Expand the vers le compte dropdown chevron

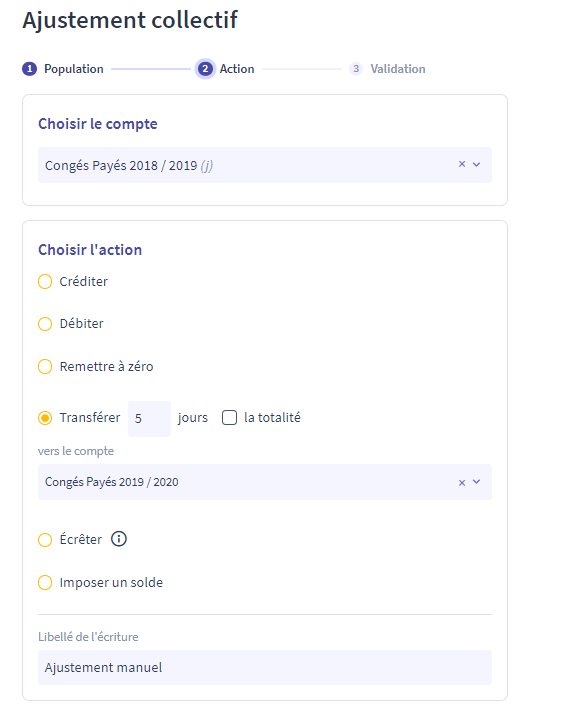[476, 482]
